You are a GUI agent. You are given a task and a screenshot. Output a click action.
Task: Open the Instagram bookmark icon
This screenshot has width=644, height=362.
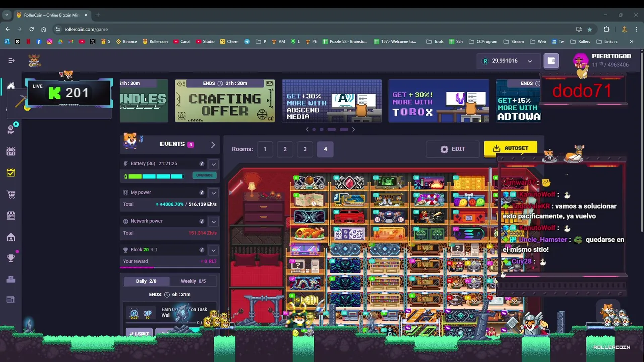point(49,42)
